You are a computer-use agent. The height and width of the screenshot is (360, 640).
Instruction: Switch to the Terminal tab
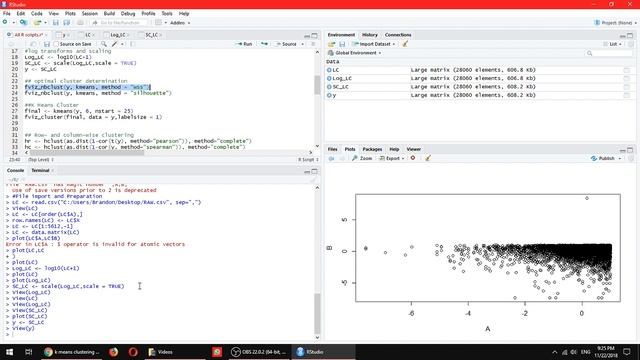(40, 171)
